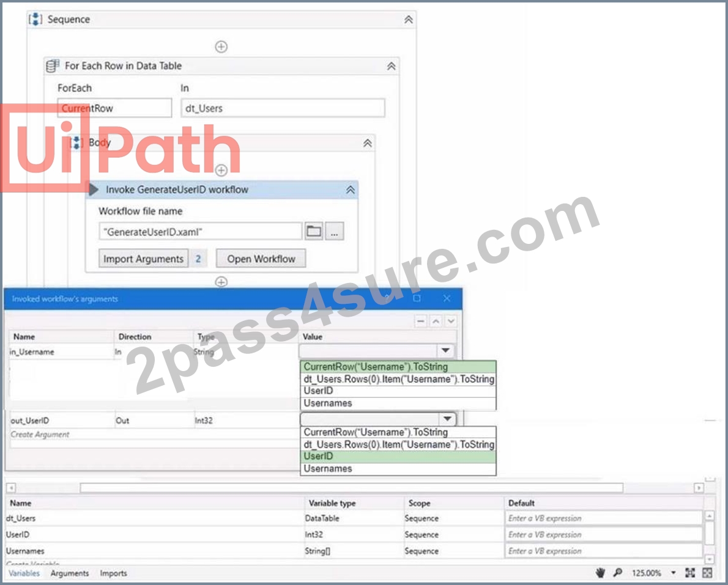This screenshot has width=728, height=585.
Task: Click the ellipsis button next to workflow file name
Action: tap(334, 231)
